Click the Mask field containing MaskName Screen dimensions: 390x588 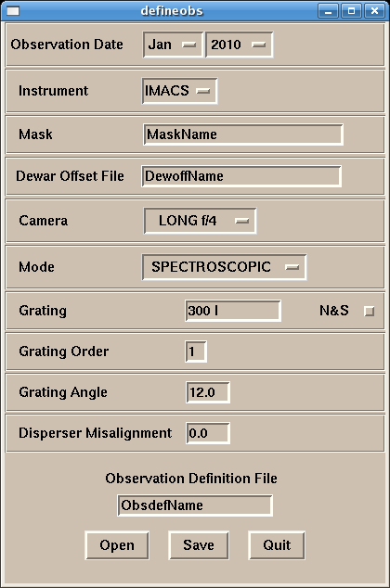[243, 134]
